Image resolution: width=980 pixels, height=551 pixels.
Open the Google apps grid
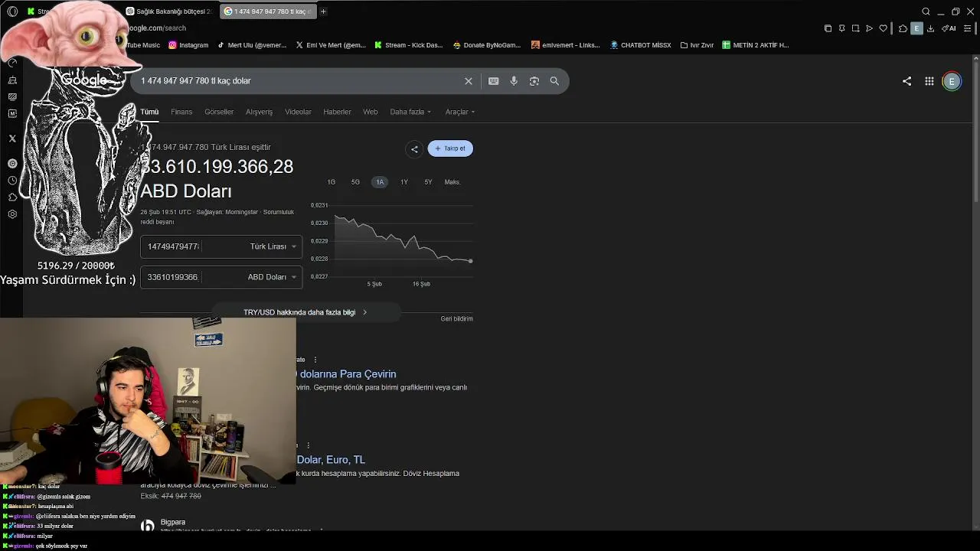(x=929, y=81)
